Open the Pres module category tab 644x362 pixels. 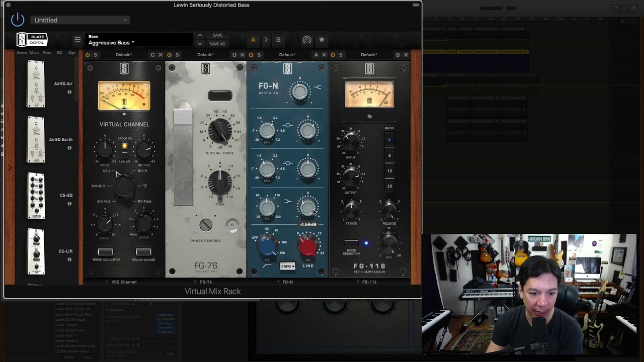coord(47,53)
